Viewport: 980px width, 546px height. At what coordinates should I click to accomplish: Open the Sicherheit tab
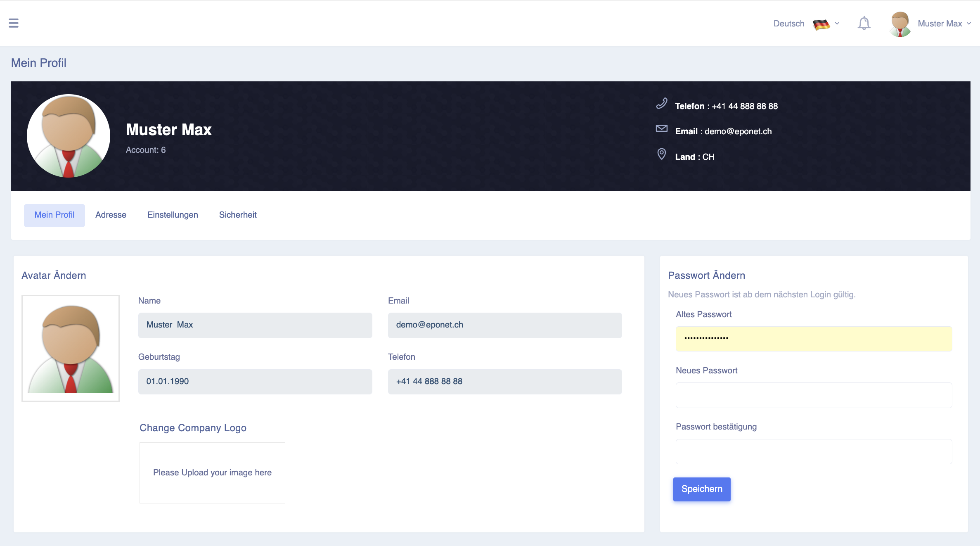click(238, 215)
